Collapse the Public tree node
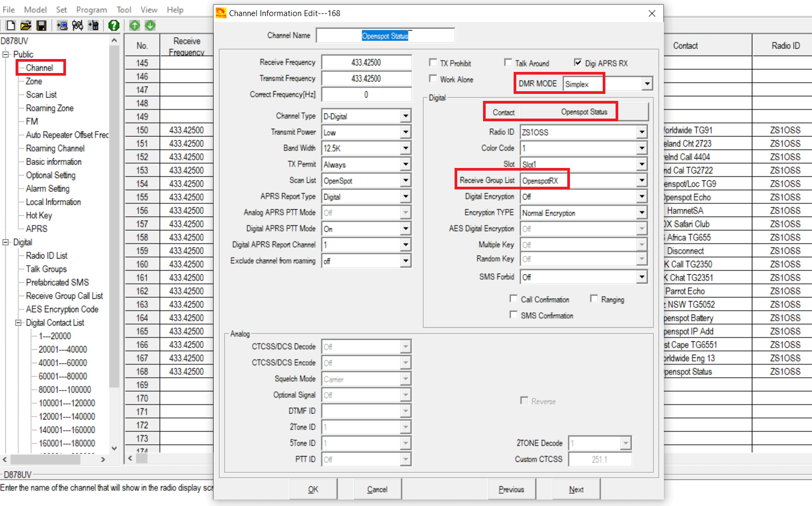The width and height of the screenshot is (812, 506). [6, 54]
